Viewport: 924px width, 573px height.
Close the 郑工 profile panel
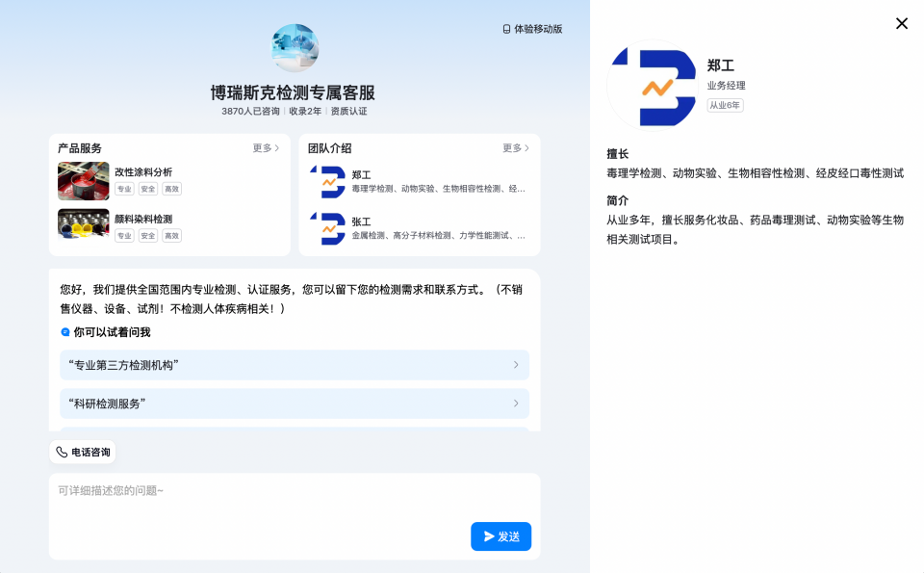[901, 24]
